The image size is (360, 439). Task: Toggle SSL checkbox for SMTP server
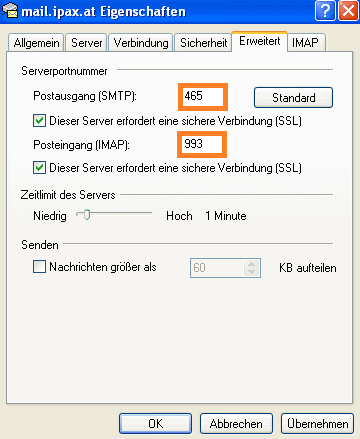coord(39,120)
